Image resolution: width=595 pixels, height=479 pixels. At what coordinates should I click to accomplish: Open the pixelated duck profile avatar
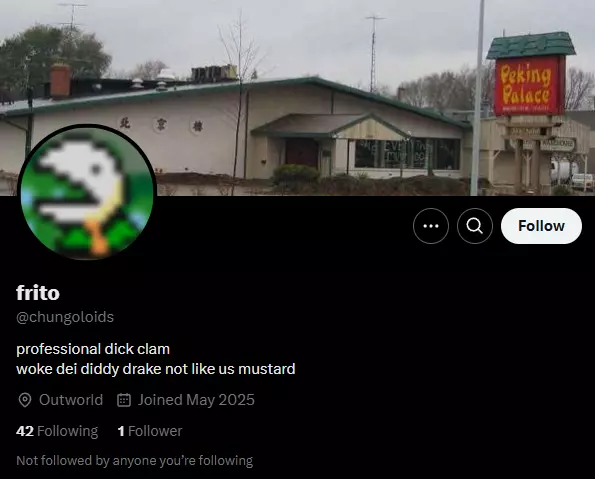point(87,192)
